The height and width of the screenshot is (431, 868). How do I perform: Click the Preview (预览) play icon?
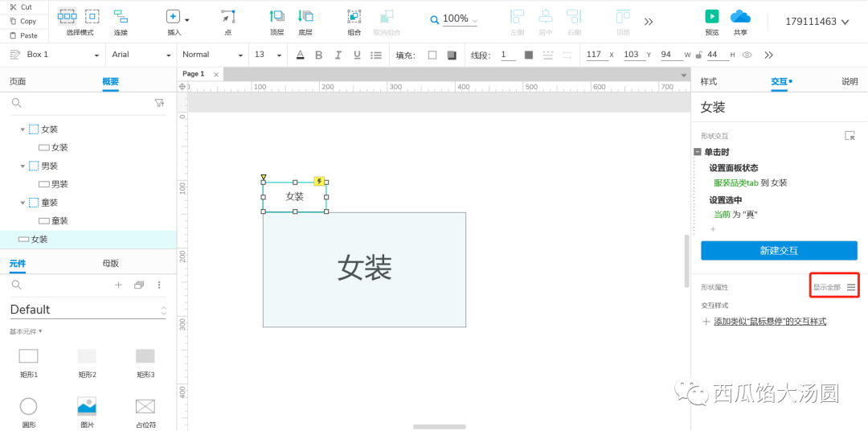click(x=711, y=17)
